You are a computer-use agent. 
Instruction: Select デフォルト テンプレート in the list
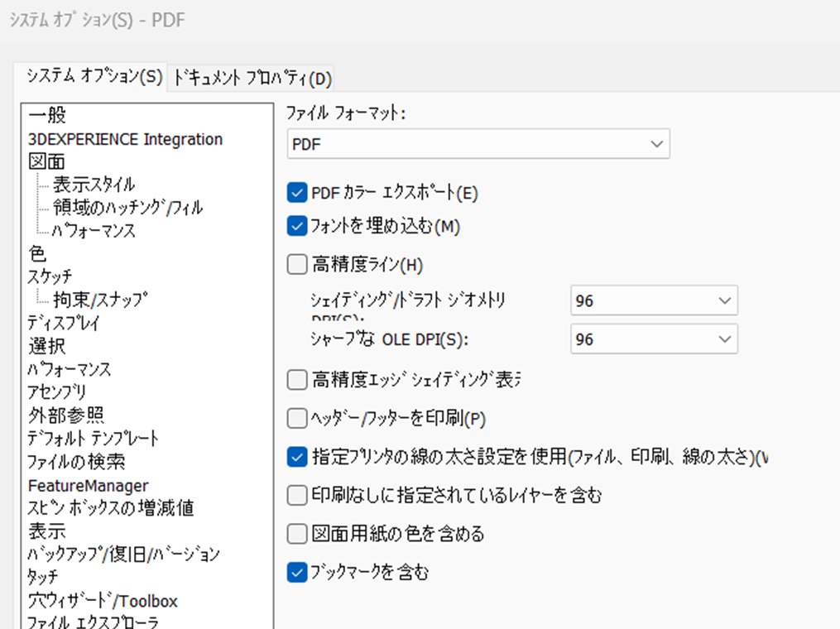pos(94,439)
